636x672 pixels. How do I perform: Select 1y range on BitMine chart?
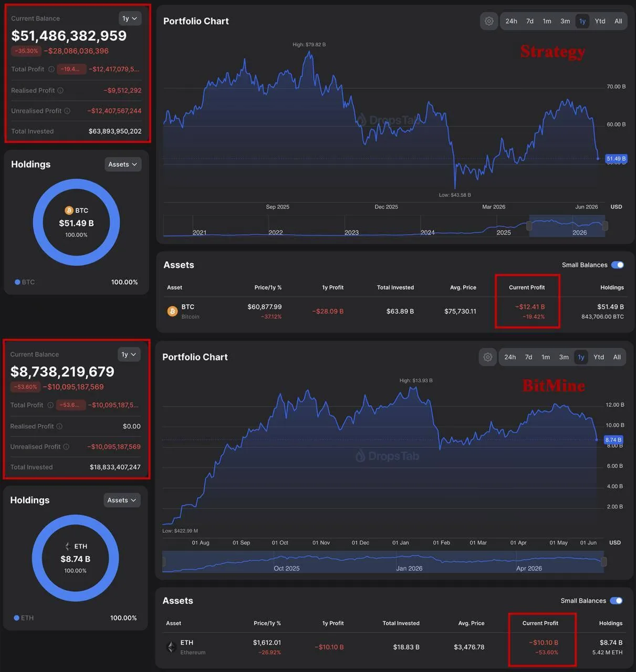point(581,357)
